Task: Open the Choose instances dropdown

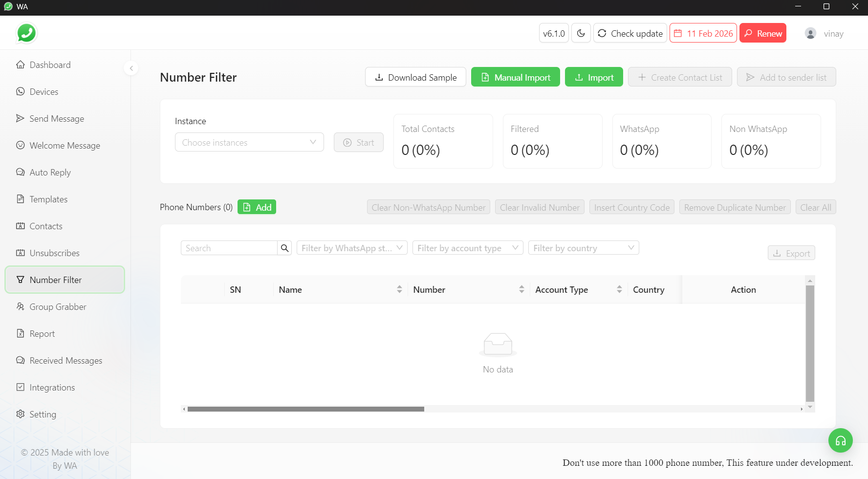Action: pos(249,142)
